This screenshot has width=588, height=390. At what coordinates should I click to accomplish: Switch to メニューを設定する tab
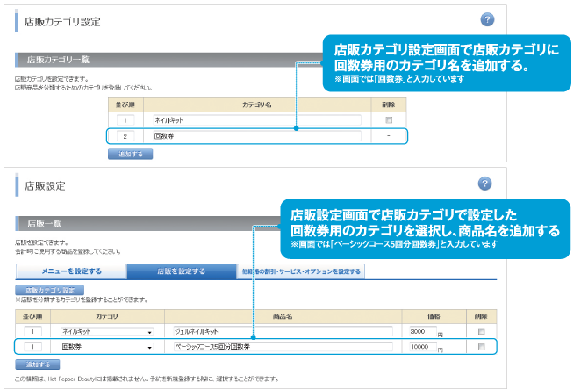(x=71, y=271)
